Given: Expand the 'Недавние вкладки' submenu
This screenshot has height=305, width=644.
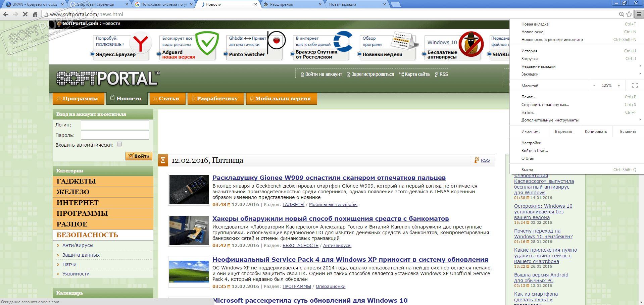Looking at the screenshot, I should point(576,66).
